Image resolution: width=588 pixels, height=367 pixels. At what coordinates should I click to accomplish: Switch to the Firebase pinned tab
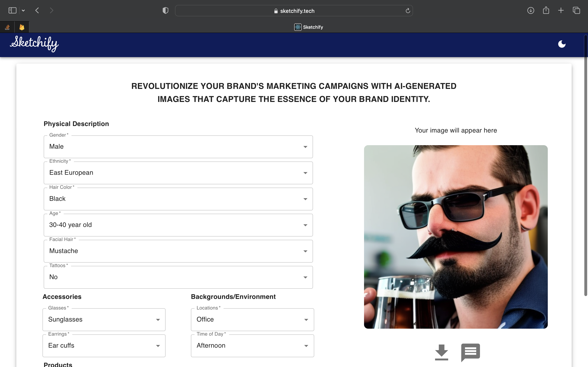tap(22, 27)
